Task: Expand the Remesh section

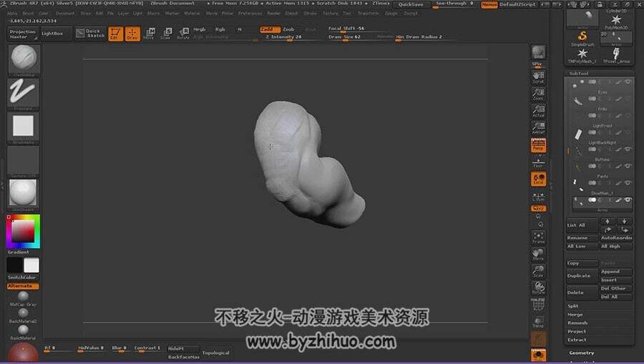Action: coord(577,323)
